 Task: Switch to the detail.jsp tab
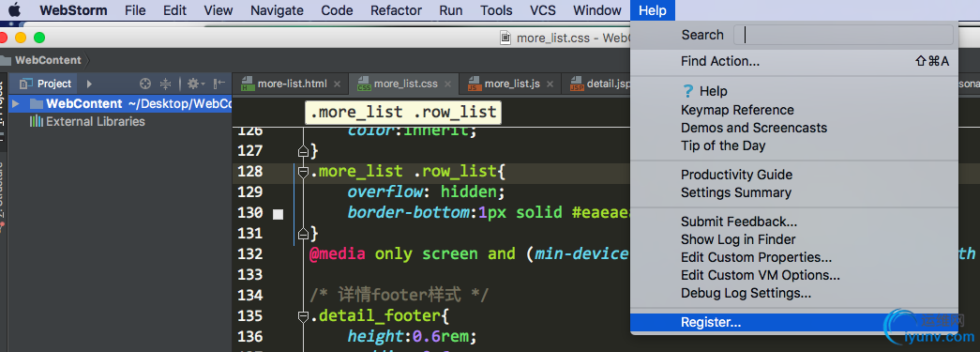600,84
